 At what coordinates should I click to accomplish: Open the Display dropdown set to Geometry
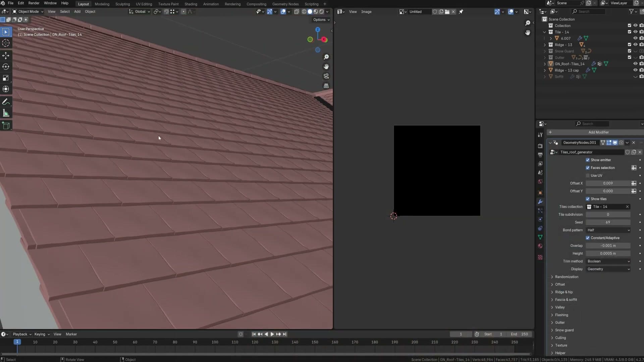coord(608,269)
